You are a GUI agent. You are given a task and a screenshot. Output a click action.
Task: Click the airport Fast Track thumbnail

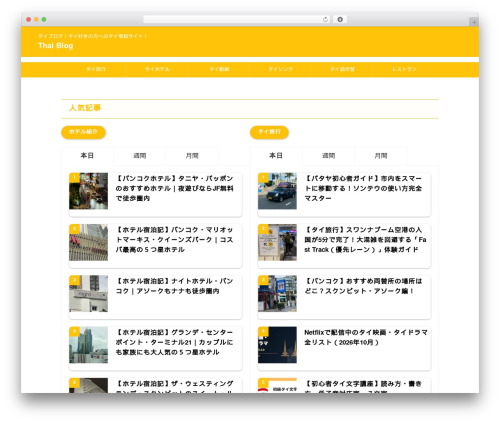pos(277,242)
